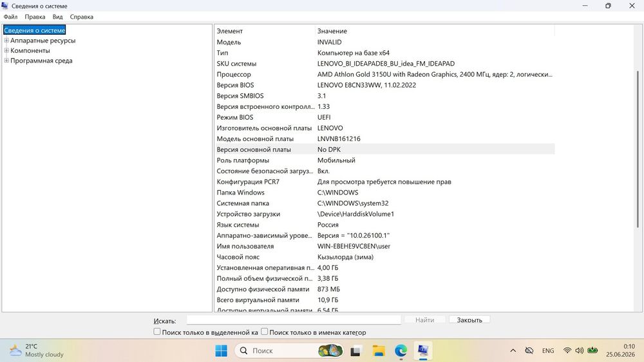The height and width of the screenshot is (362, 644).
Task: Open the battery status tray icon
Action: (x=592, y=350)
